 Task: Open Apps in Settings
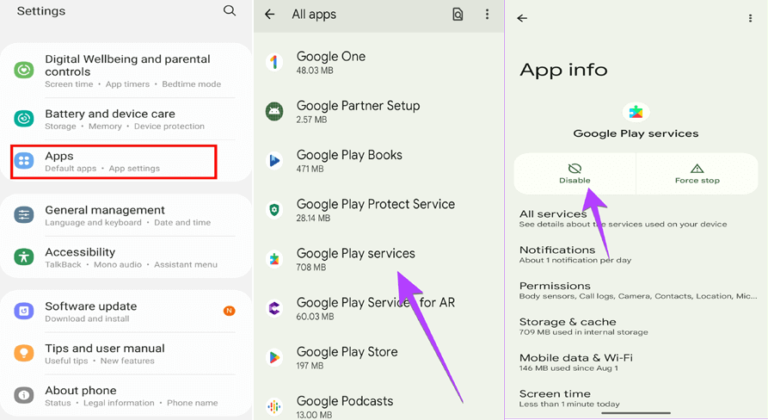click(114, 161)
